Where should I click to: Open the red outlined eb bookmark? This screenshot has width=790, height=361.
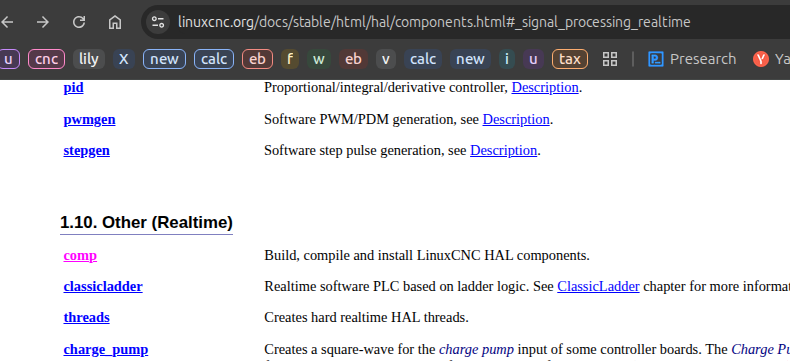click(257, 59)
